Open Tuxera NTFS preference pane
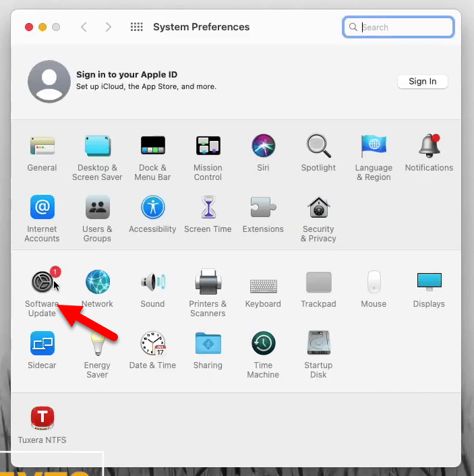The height and width of the screenshot is (476, 474). tap(42, 418)
